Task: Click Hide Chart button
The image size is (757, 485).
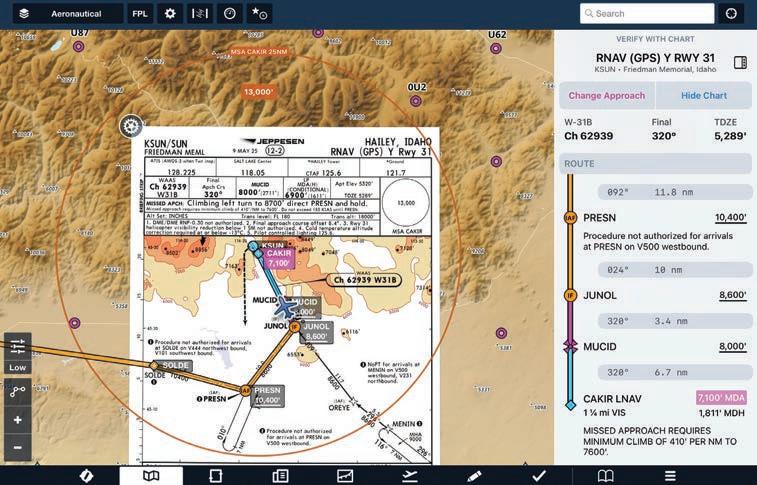Action: click(703, 96)
